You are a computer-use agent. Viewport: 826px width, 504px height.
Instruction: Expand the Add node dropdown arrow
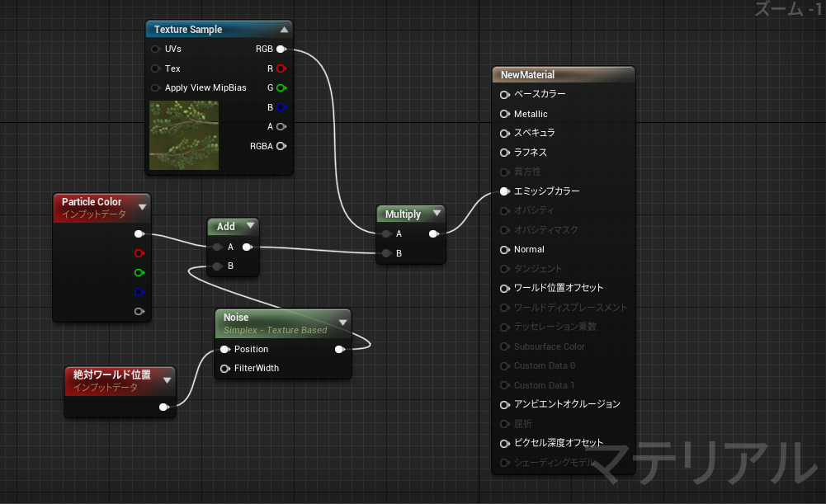coord(251,225)
